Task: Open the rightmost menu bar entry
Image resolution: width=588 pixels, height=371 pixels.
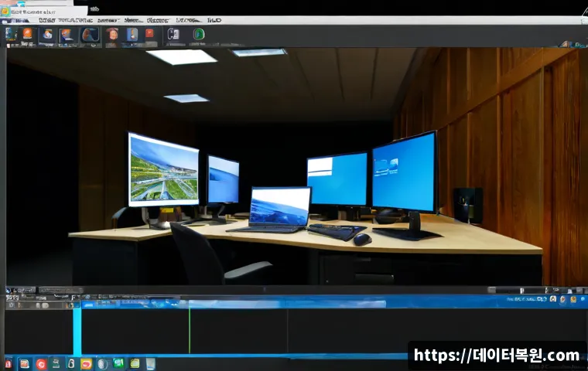Action: [214, 20]
